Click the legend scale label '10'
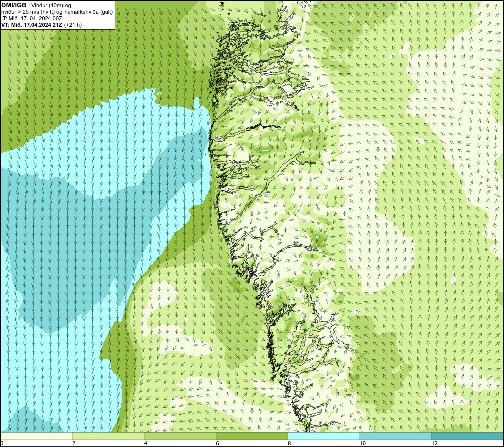Screen dimensions: 504x447 (x=363, y=444)
